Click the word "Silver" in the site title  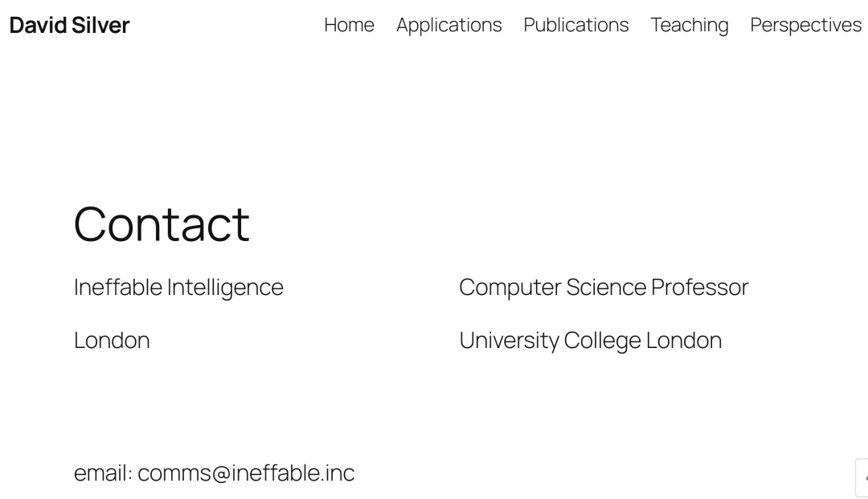click(x=100, y=25)
